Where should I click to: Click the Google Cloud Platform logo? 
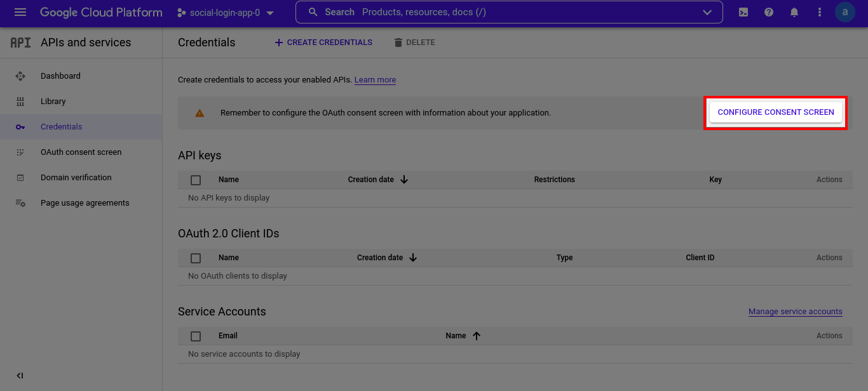[x=101, y=12]
